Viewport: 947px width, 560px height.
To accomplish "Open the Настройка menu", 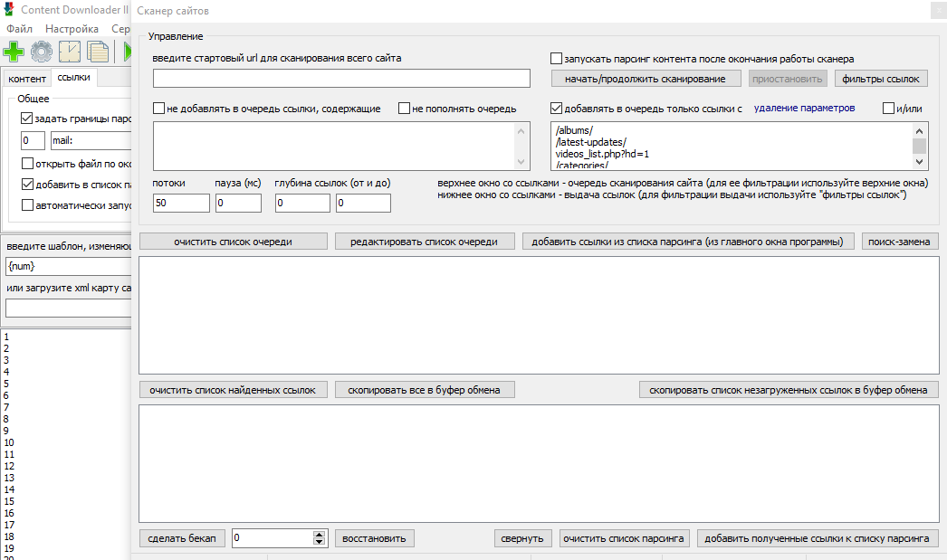I will point(72,29).
